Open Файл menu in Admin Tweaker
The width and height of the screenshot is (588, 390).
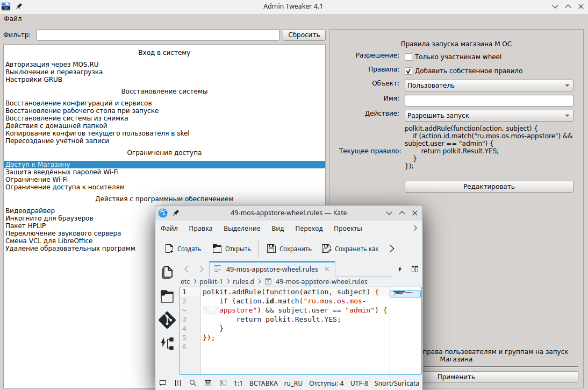click(13, 19)
